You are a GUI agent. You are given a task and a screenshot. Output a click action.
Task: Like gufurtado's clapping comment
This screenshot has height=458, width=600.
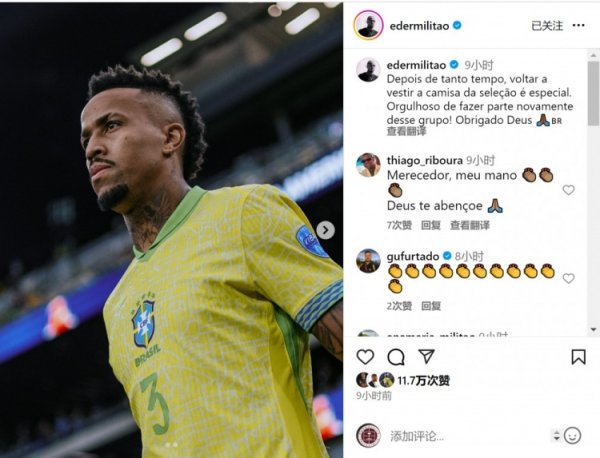pos(568,278)
